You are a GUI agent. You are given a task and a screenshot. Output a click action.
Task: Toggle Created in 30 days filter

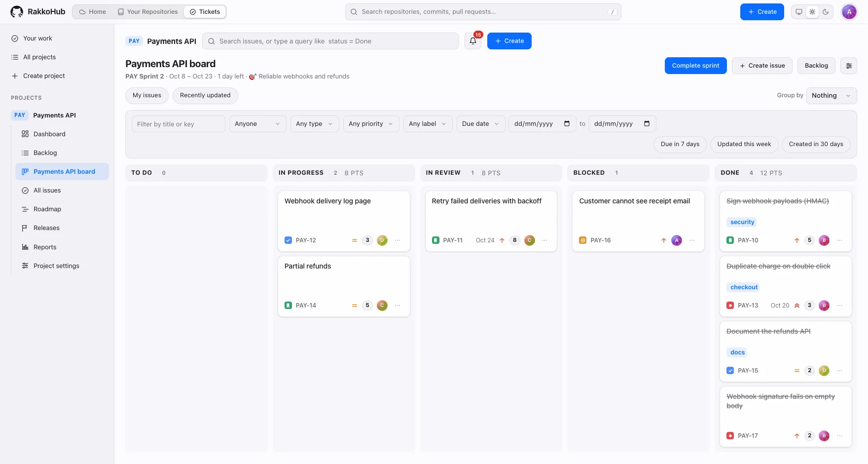816,145
